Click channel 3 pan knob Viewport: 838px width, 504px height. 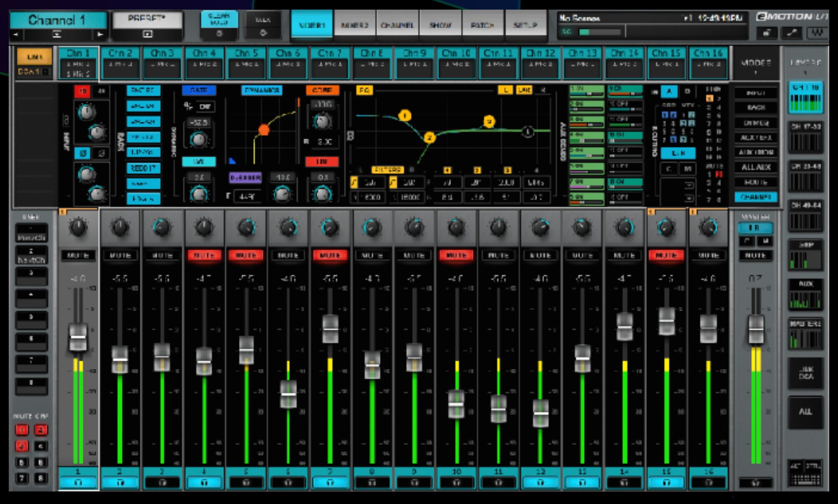pyautogui.click(x=162, y=227)
